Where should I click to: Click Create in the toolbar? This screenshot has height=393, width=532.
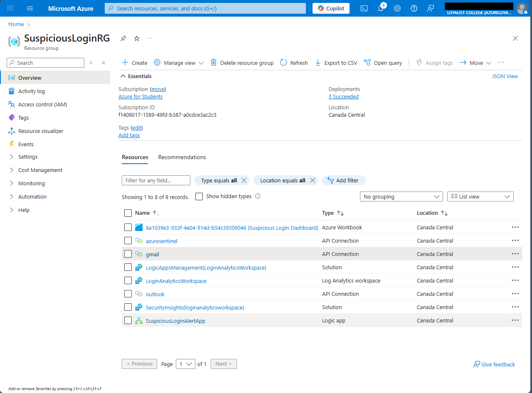pyautogui.click(x=134, y=63)
